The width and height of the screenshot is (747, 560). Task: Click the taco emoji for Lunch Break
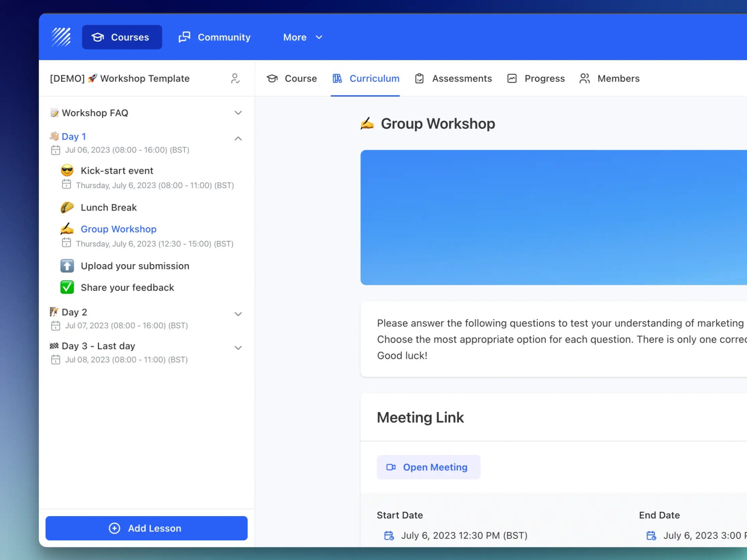(67, 208)
